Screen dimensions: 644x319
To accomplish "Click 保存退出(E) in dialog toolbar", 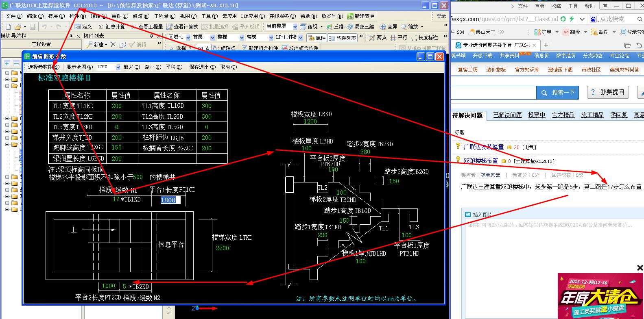I will [x=203, y=67].
